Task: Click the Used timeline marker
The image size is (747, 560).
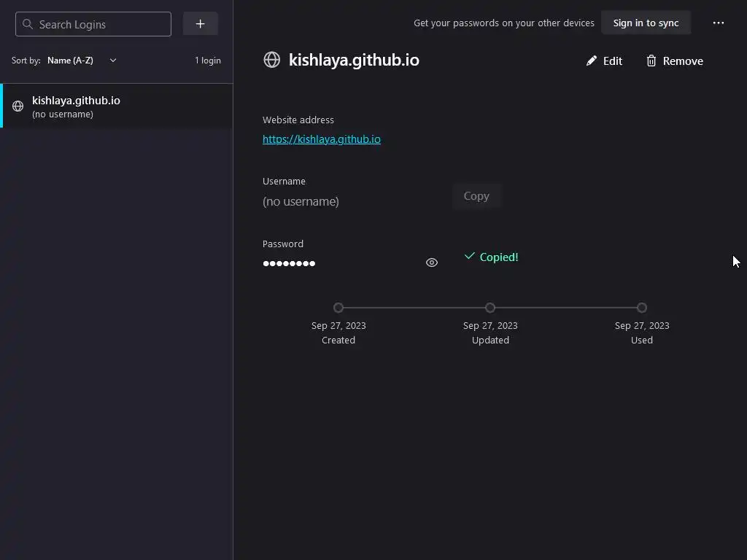Action: [x=642, y=308]
